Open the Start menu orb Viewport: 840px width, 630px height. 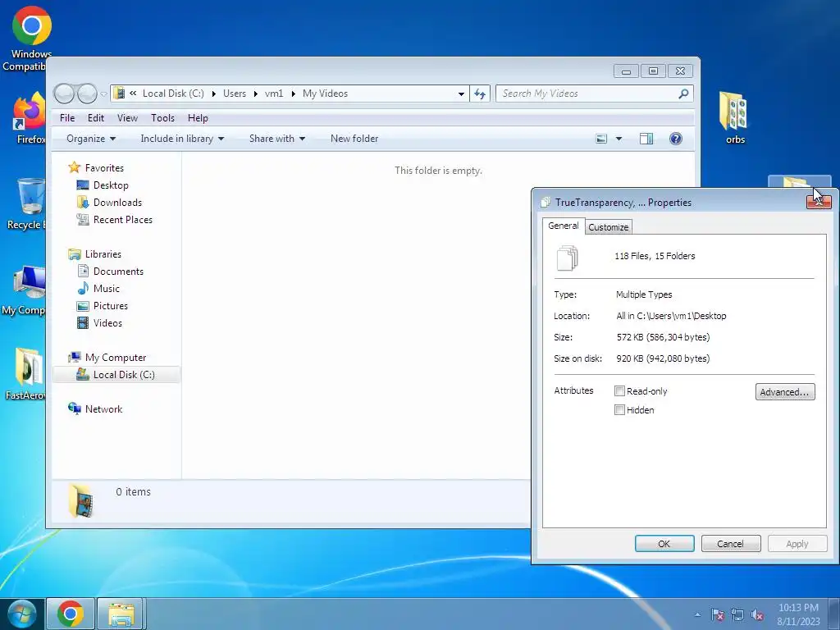coord(22,614)
